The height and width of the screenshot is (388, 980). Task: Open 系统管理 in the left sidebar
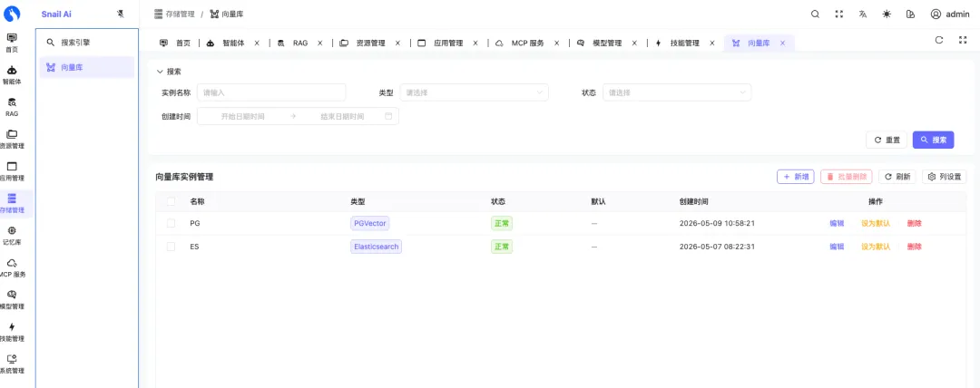(12, 364)
